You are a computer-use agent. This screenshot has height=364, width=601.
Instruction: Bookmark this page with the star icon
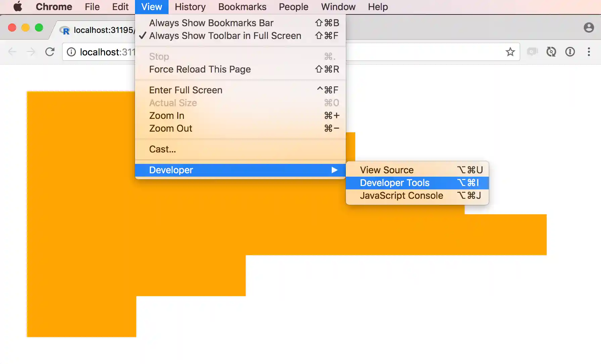click(x=510, y=52)
